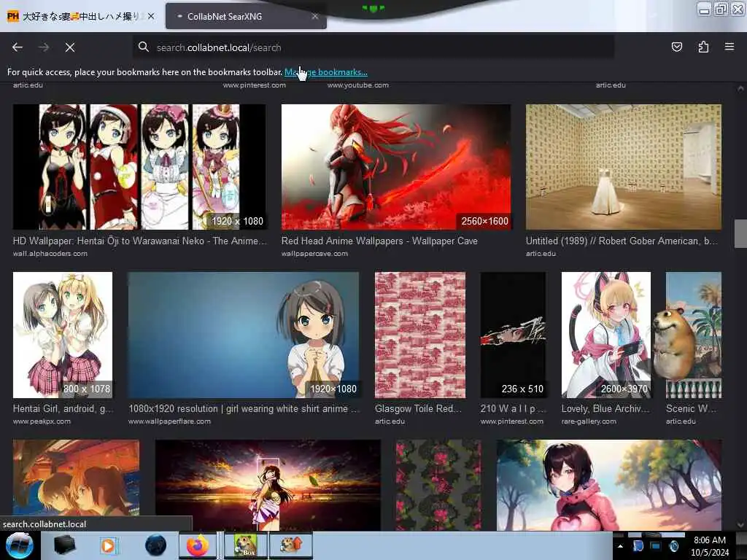
Task: Click the www.youtube.com source text at top
Action: tap(357, 85)
